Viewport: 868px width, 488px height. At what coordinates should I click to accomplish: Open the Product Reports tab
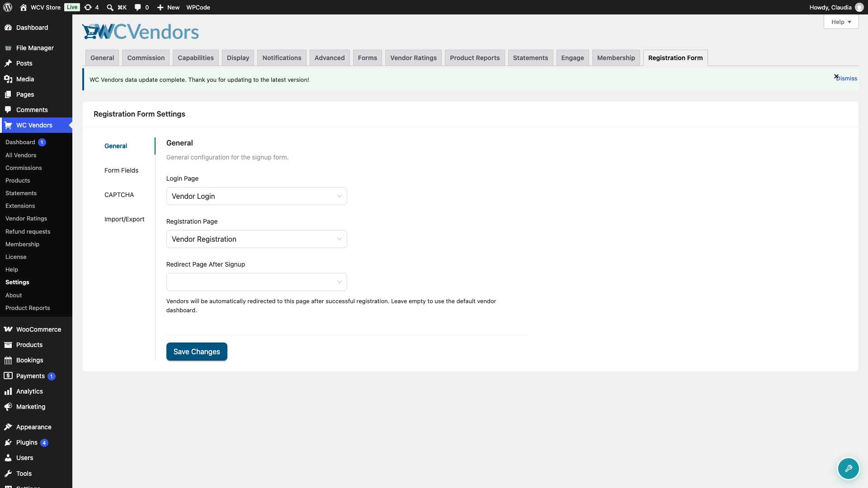(x=475, y=58)
